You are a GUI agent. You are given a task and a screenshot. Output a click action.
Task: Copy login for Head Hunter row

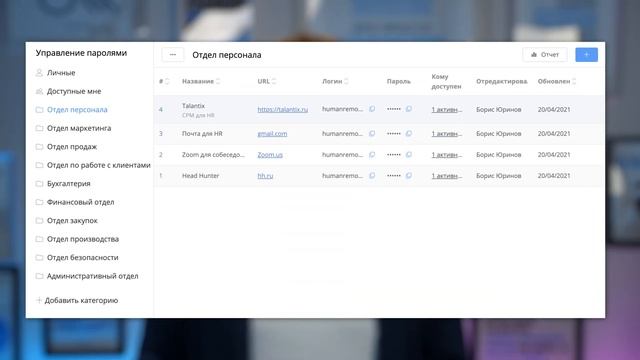coord(372,176)
